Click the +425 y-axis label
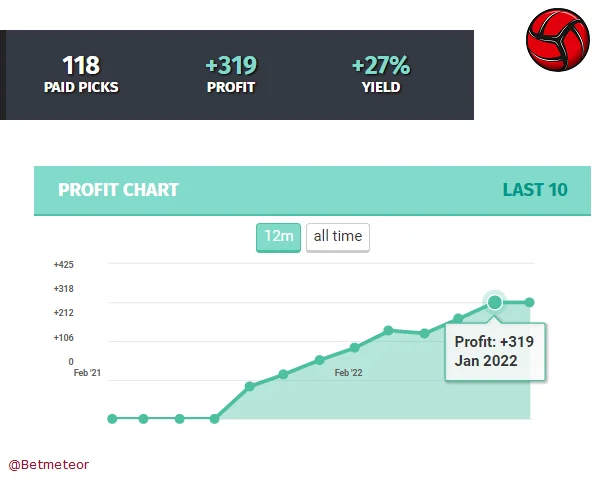Viewport: 600px width, 480px height. click(x=64, y=265)
